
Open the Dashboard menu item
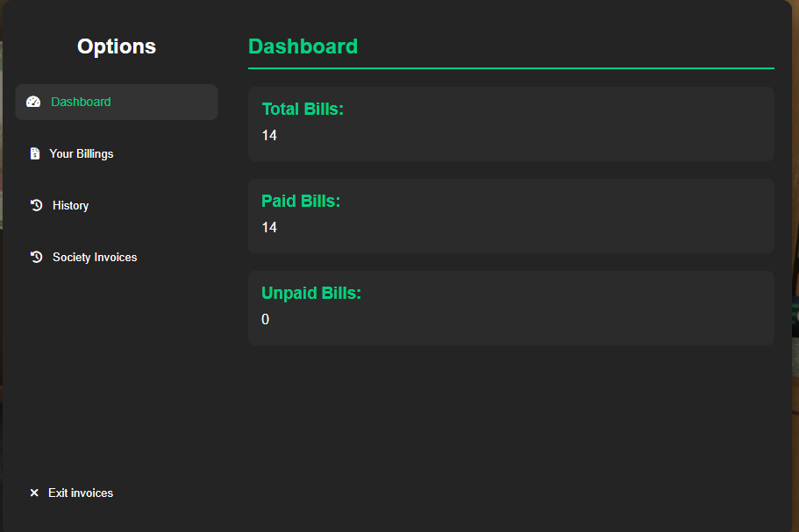point(81,102)
